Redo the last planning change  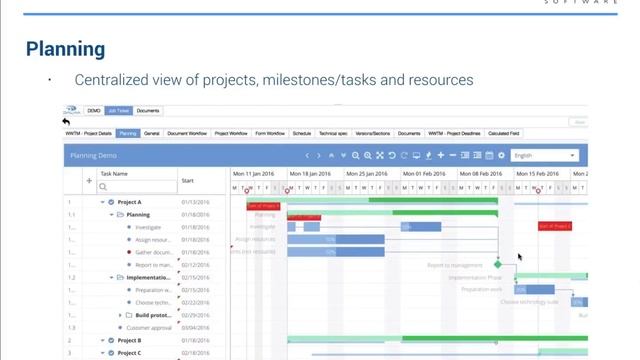tap(404, 156)
